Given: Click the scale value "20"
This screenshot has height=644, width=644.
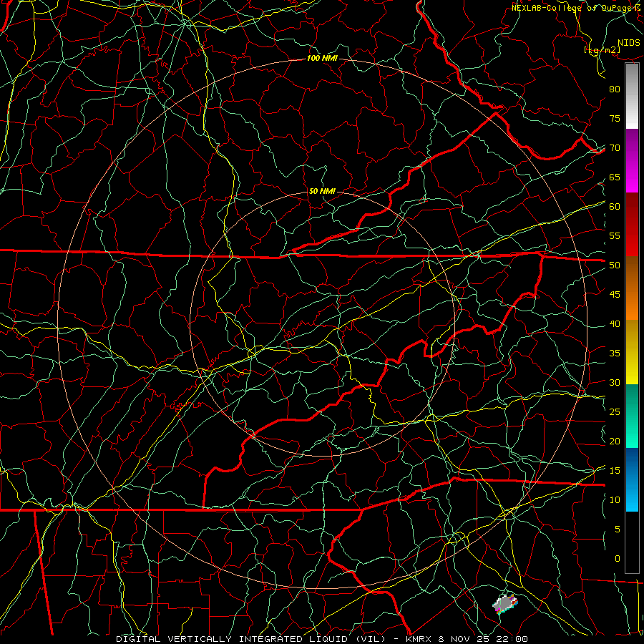Looking at the screenshot, I should (615, 441).
